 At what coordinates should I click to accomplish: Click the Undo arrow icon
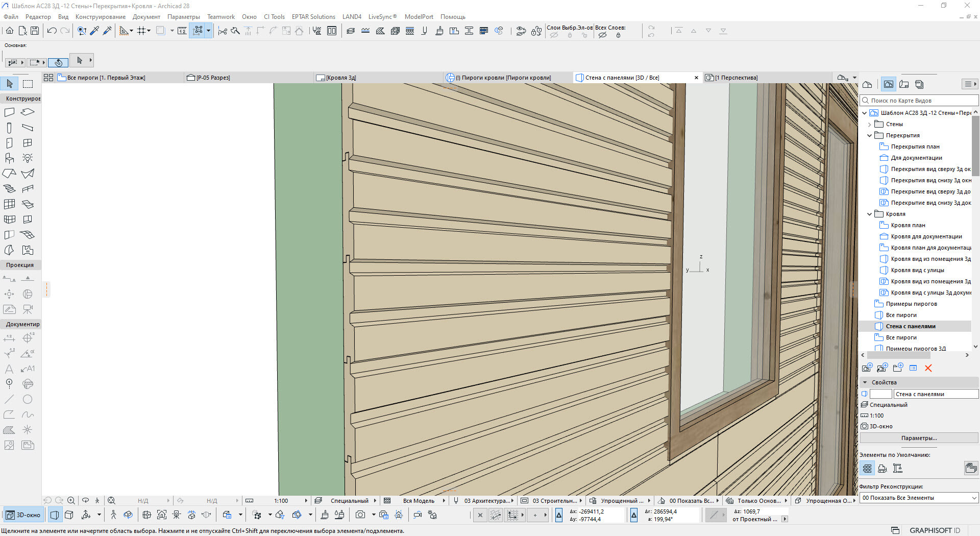(52, 31)
